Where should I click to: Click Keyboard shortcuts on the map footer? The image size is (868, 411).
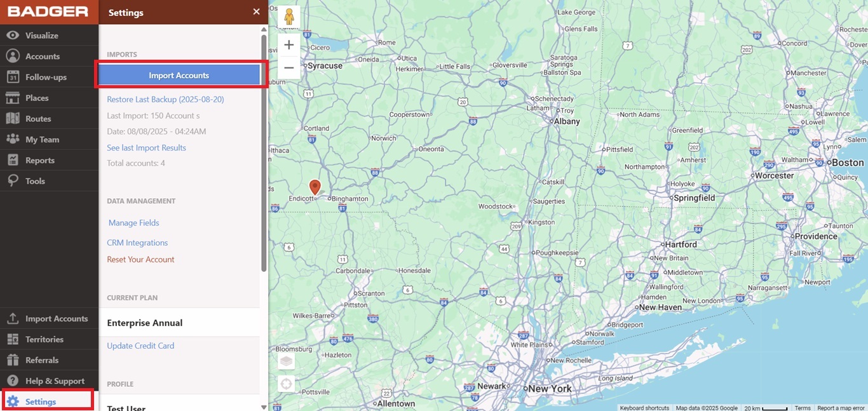click(644, 408)
